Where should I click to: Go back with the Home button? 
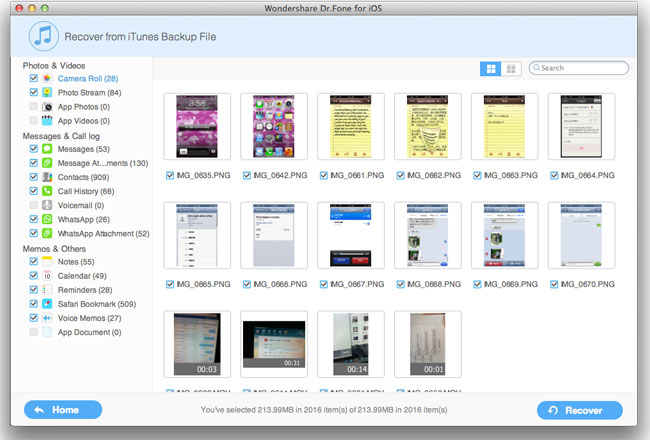(63, 409)
